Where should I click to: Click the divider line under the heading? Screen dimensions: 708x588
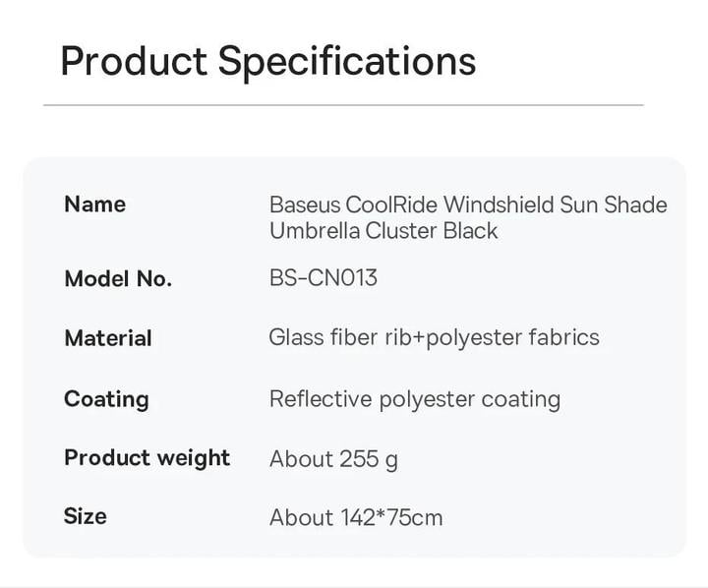343,104
